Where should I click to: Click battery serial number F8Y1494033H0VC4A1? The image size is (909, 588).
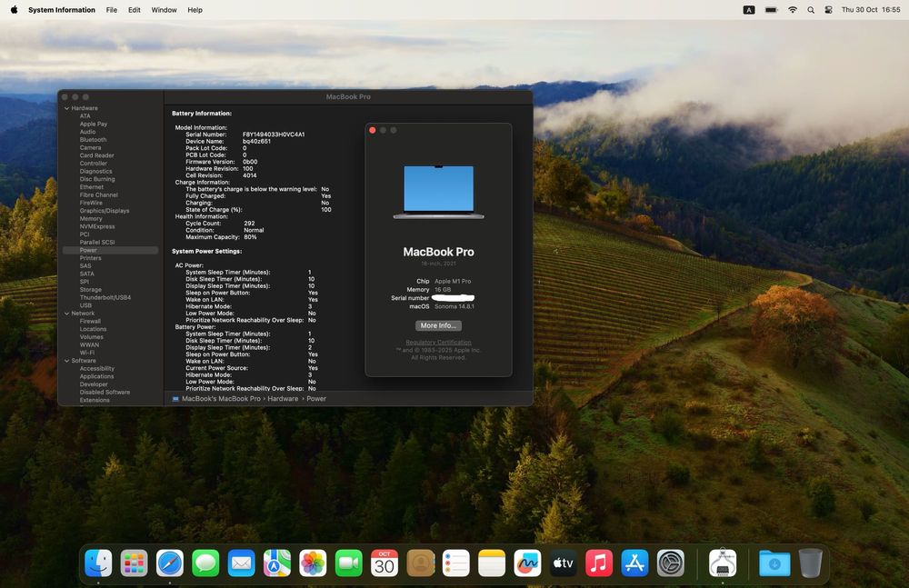[274, 135]
